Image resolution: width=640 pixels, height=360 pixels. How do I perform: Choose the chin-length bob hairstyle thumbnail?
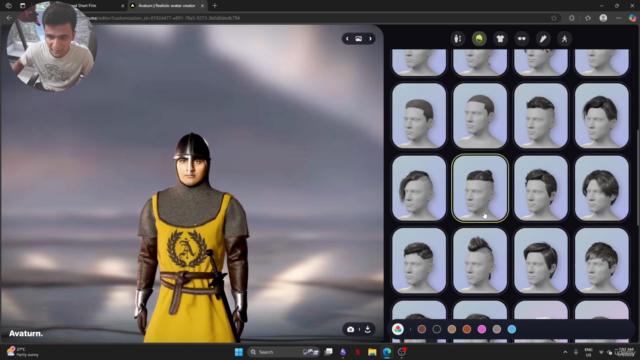coord(602,188)
